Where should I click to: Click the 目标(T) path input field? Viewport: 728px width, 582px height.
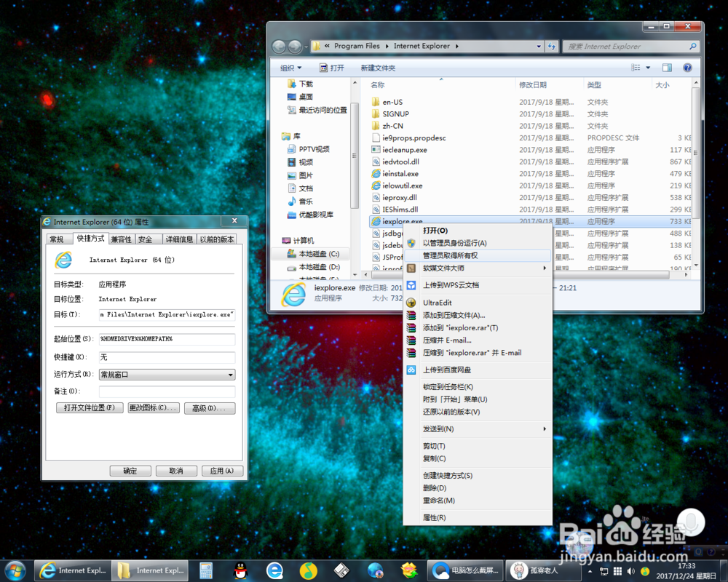coord(167,315)
